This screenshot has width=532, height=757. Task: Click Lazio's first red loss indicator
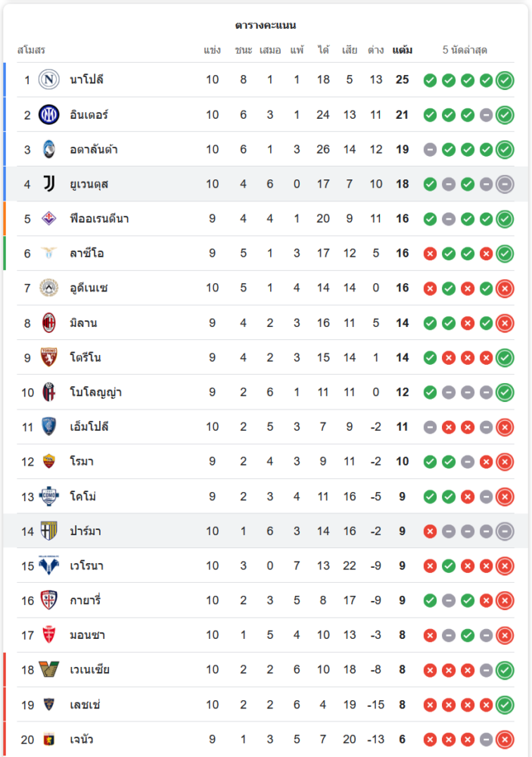(x=430, y=254)
